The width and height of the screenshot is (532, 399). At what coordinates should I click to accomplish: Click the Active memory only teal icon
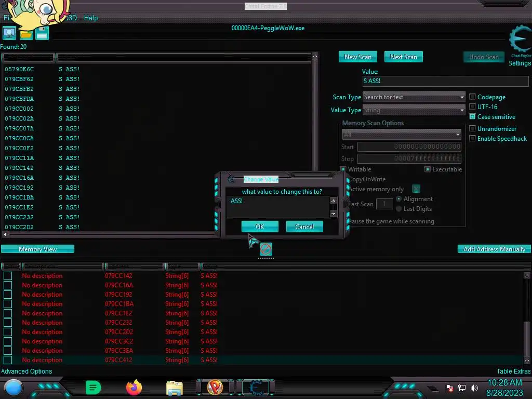click(416, 189)
